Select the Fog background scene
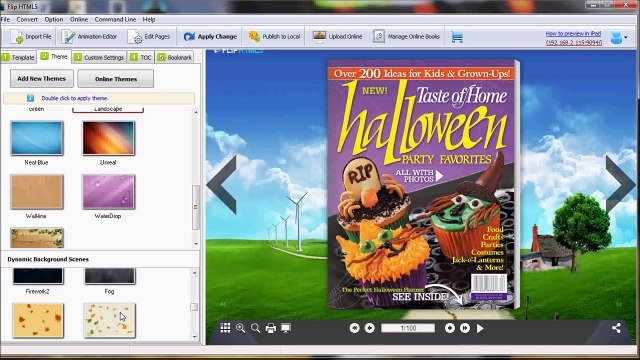Viewport: 640px width, 360px height. 109,276
